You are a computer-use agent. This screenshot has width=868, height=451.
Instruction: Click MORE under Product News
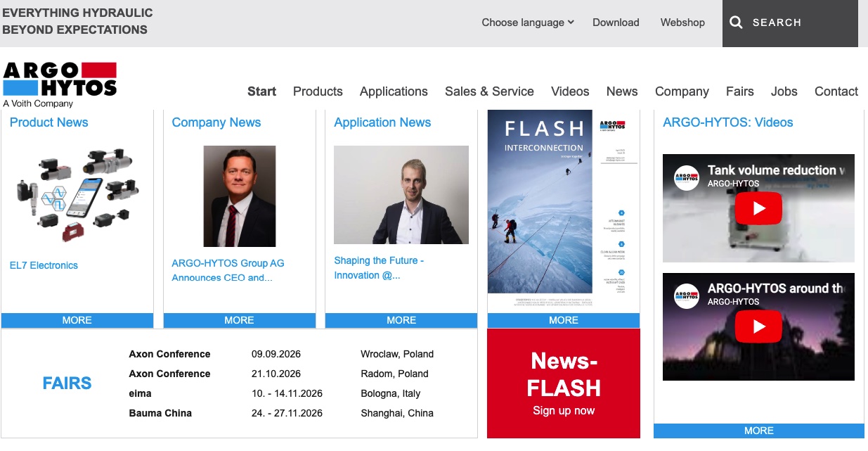point(77,320)
